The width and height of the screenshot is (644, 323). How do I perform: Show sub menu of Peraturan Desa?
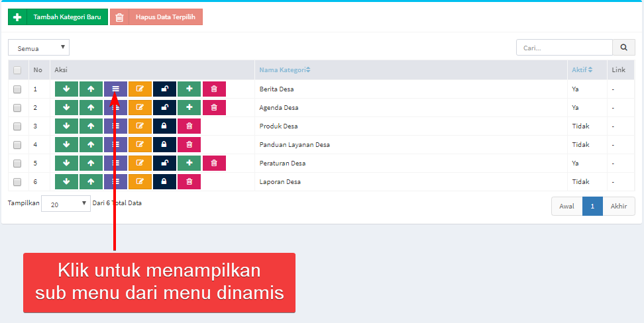click(115, 163)
